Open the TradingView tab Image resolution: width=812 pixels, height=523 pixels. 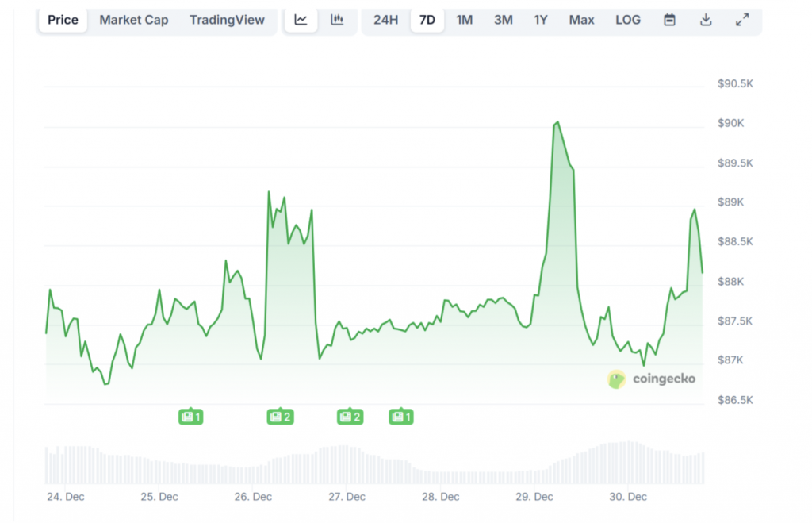point(228,20)
